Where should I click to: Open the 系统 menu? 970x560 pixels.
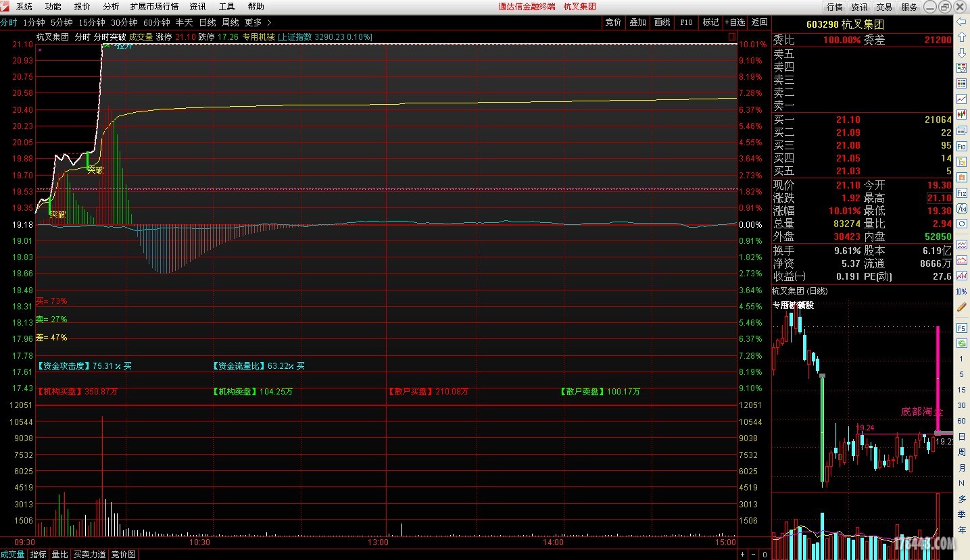click(24, 6)
